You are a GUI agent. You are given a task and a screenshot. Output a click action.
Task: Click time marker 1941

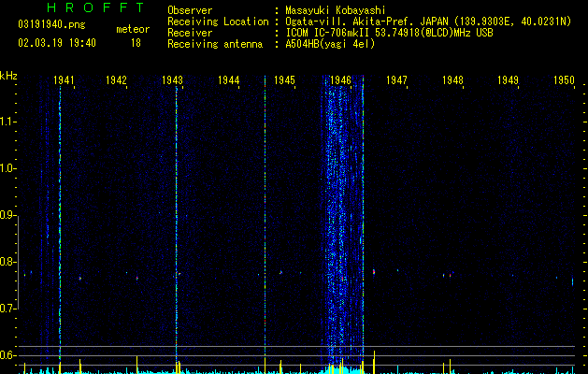point(64,80)
